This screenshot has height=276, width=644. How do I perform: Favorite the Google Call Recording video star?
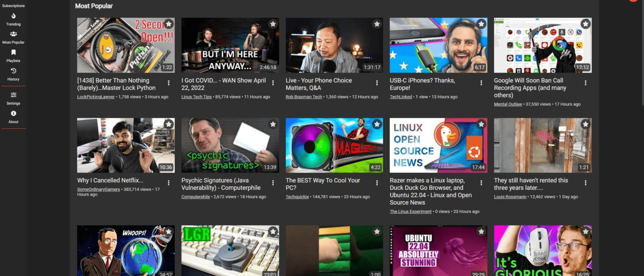tap(586, 24)
